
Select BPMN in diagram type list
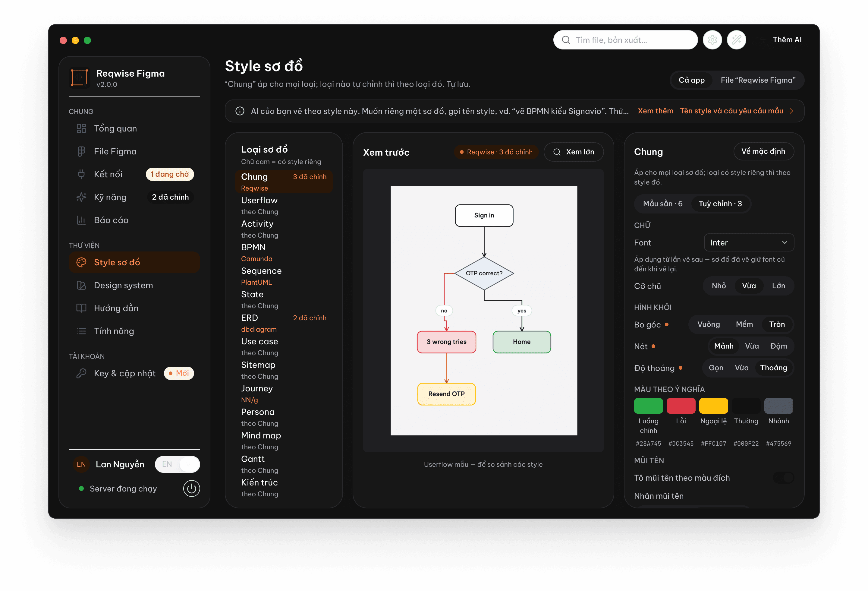[x=284, y=253]
